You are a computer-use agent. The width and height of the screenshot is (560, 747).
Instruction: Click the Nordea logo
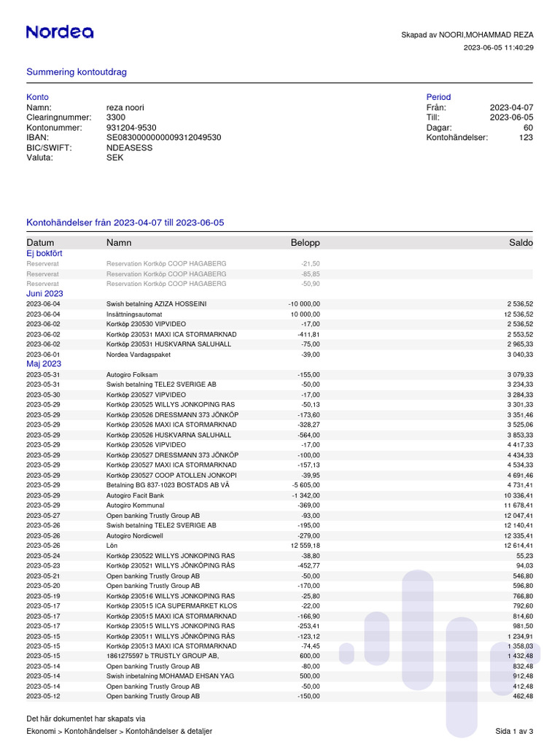click(60, 32)
